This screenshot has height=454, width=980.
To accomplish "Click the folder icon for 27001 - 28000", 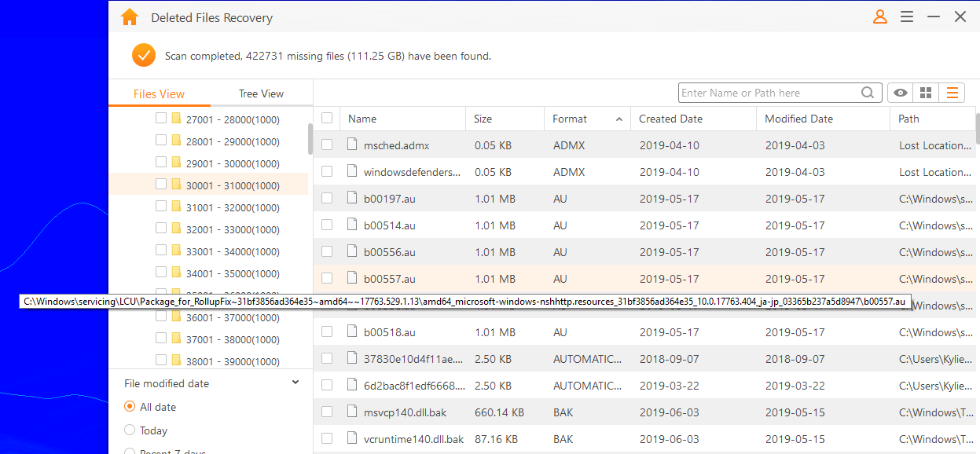I will pyautogui.click(x=177, y=119).
